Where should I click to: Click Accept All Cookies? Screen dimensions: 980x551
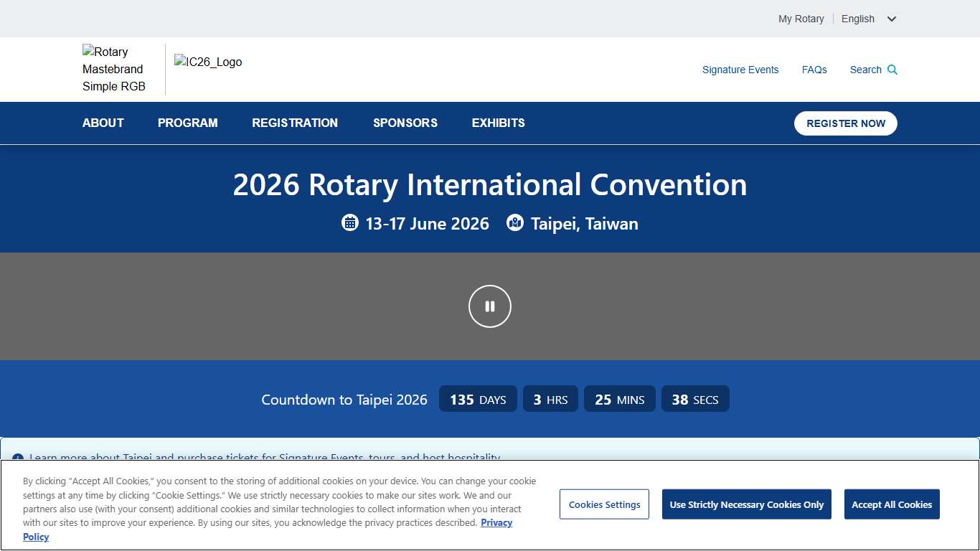tap(892, 504)
